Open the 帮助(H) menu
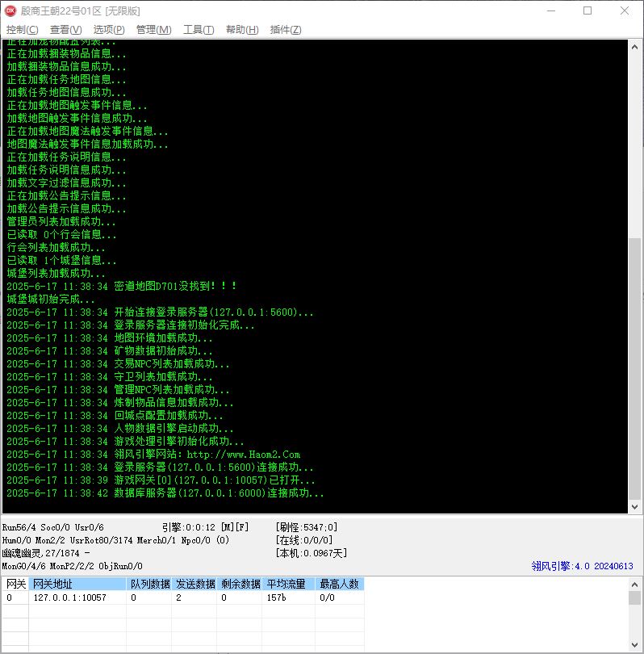The image size is (644, 654). 242,30
